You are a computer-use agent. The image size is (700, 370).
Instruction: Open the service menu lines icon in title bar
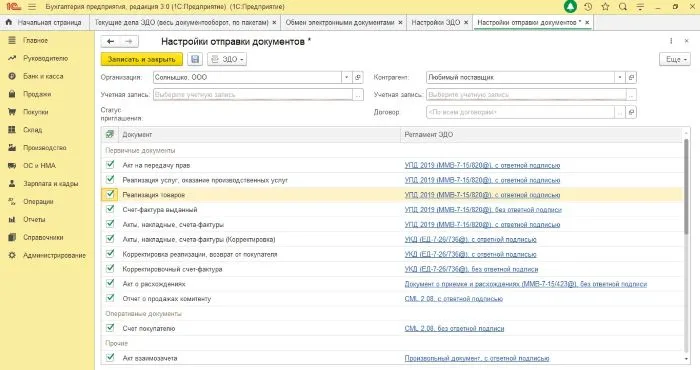point(640,7)
